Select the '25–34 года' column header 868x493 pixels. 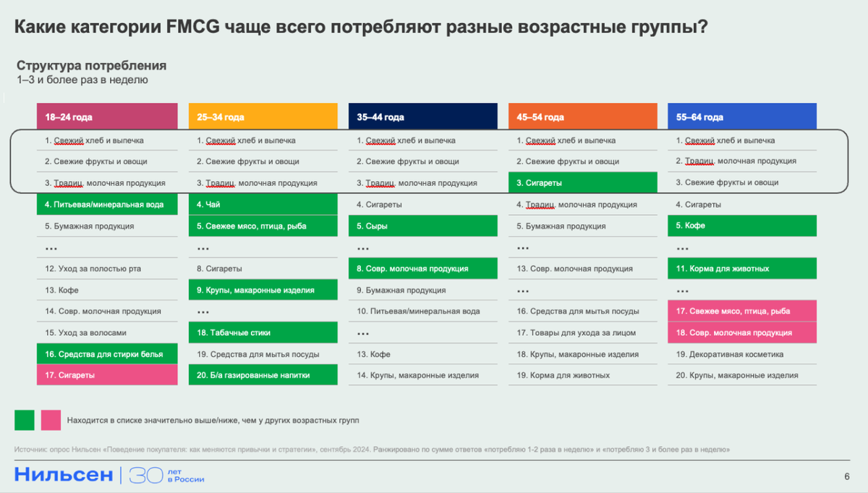tap(263, 116)
